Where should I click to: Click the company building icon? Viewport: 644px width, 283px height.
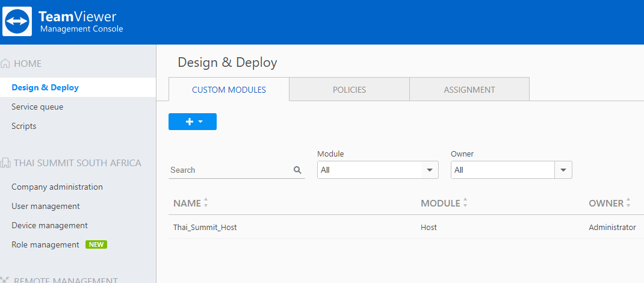pos(6,163)
